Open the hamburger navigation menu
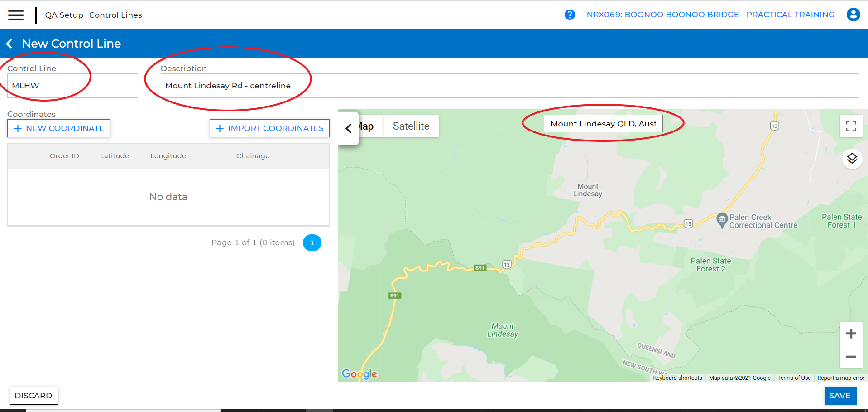 tap(16, 15)
